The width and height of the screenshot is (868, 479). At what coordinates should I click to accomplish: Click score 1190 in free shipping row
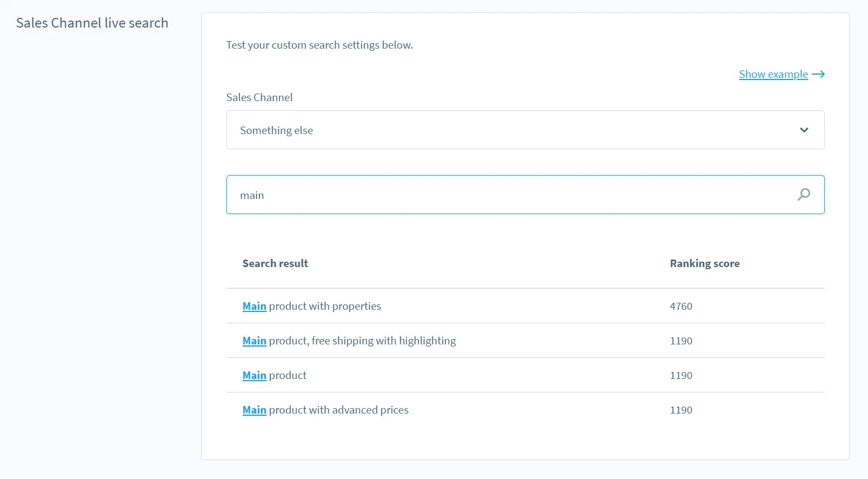(x=680, y=341)
